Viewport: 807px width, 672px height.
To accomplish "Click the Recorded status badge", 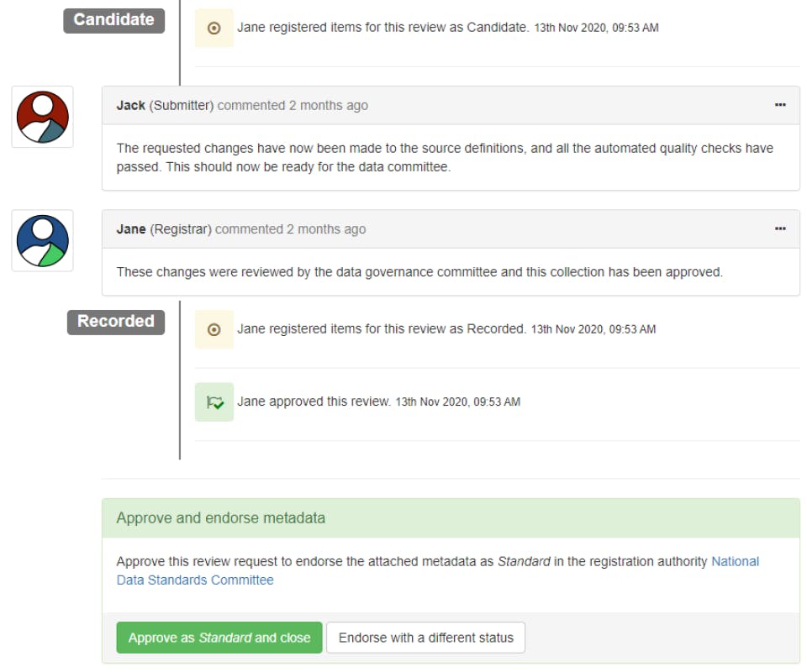I will point(116,322).
